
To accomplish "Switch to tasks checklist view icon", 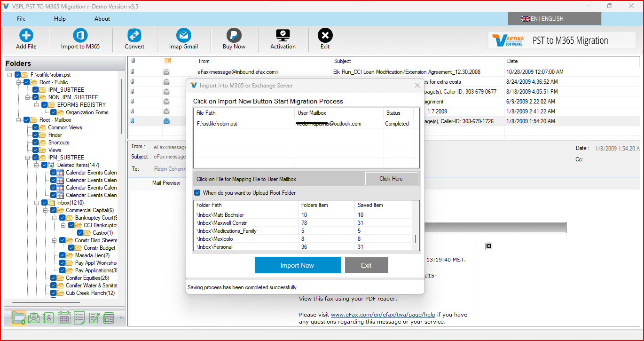I will (79, 318).
